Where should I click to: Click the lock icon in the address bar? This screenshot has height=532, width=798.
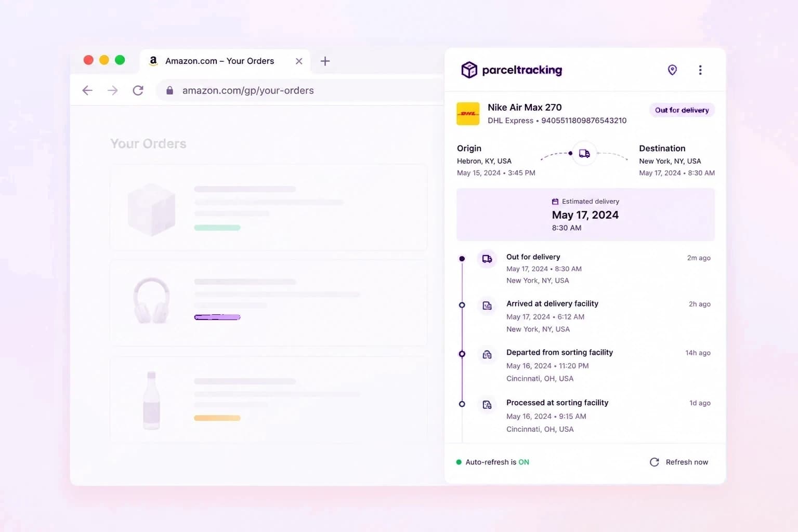click(169, 90)
